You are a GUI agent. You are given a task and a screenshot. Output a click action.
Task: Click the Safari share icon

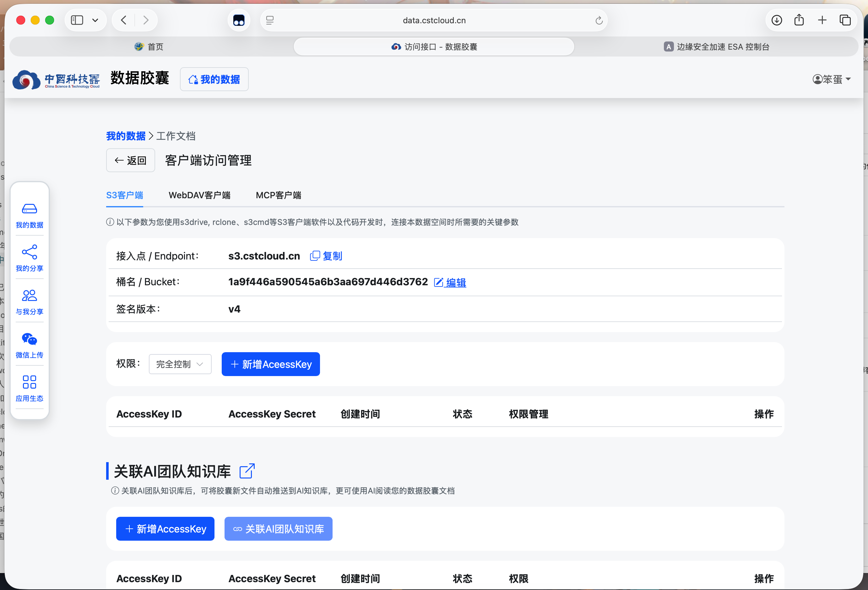[799, 20]
